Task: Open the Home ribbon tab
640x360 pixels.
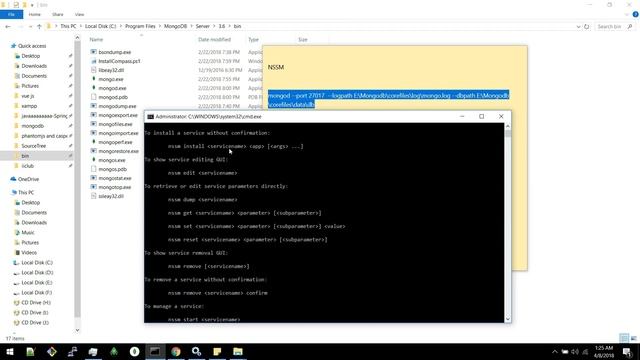Action: (35, 14)
